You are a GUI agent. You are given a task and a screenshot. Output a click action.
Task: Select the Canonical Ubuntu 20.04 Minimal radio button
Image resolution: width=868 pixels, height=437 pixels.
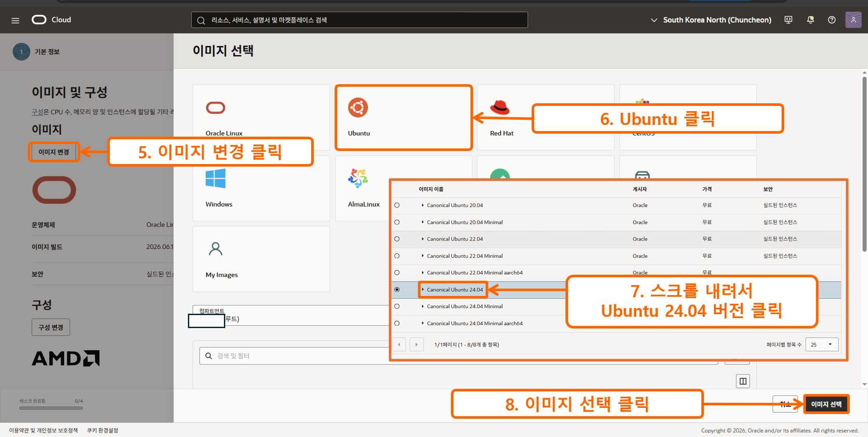[397, 222]
